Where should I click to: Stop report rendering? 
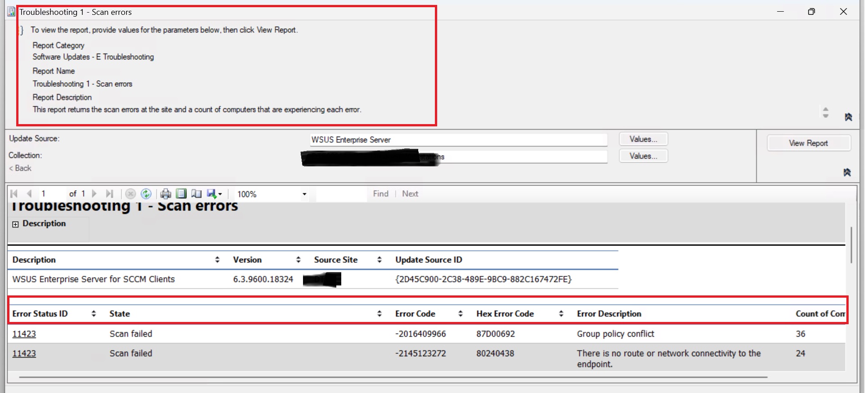[x=131, y=194]
